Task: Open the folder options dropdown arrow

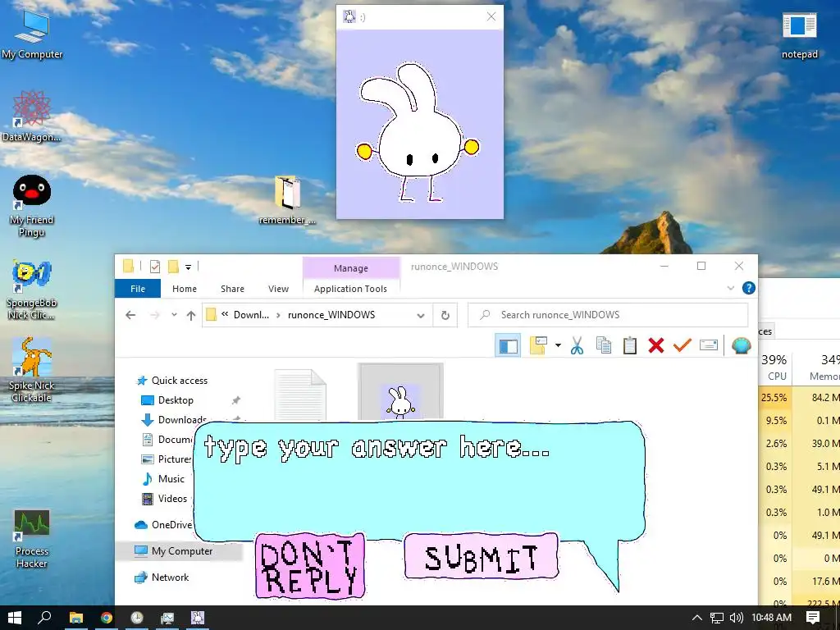Action: coord(558,345)
